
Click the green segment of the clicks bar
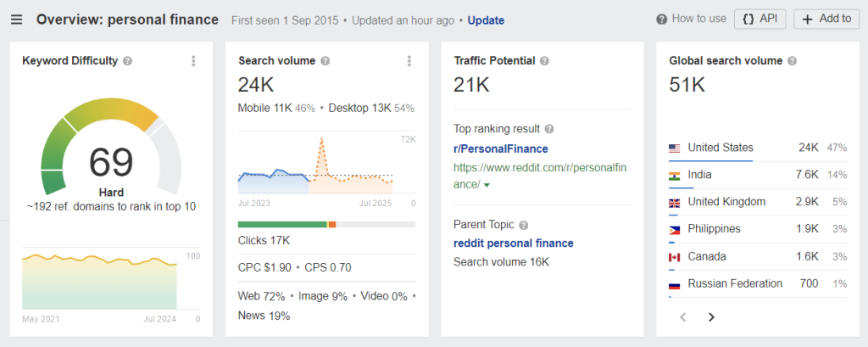(282, 225)
